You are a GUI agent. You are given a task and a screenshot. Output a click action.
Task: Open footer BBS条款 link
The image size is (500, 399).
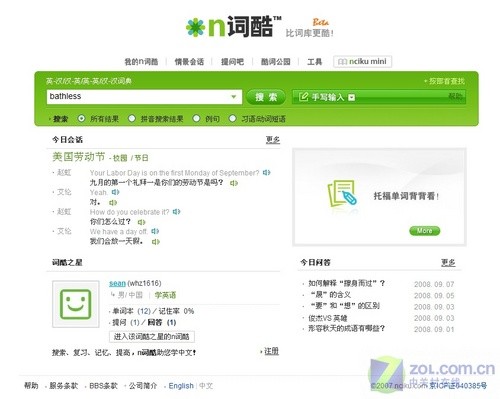tap(103, 386)
